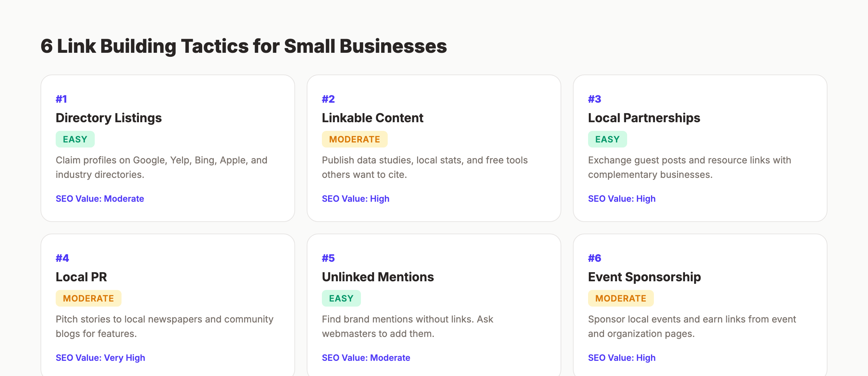Select the Local Partnerships heading

click(644, 117)
